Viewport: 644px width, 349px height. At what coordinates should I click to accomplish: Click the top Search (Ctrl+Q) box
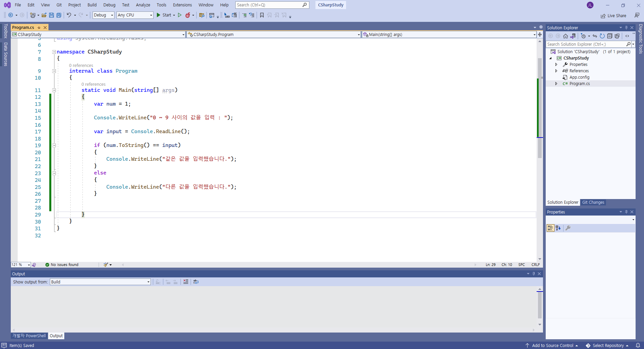coord(272,5)
